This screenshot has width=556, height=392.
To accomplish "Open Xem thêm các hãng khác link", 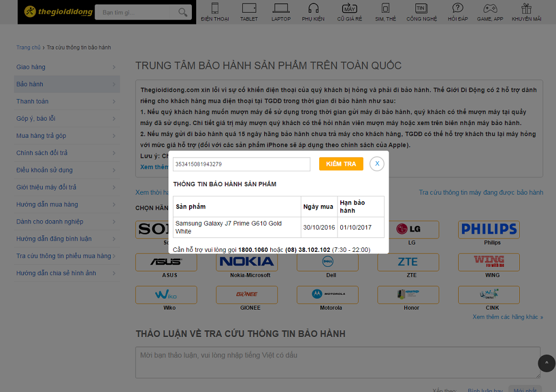I will click(507, 317).
